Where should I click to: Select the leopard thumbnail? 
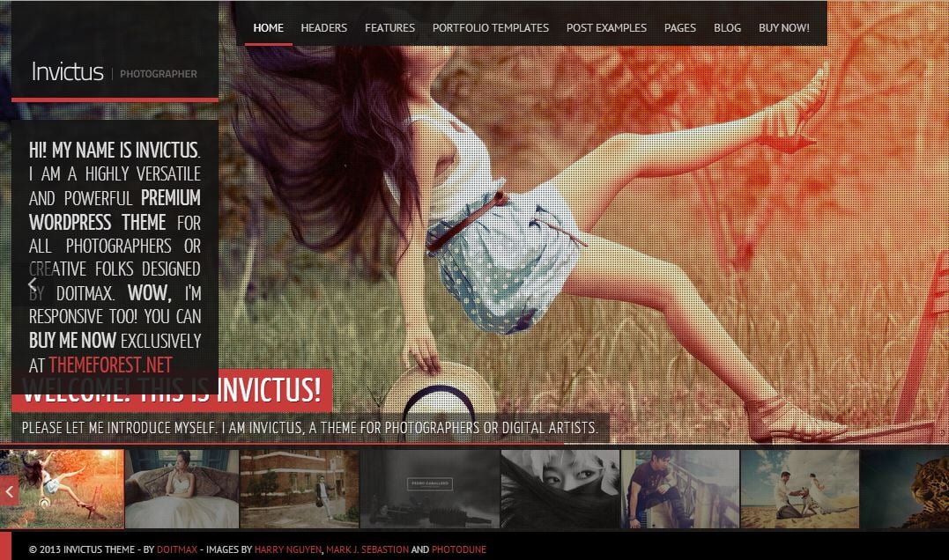click(904, 489)
